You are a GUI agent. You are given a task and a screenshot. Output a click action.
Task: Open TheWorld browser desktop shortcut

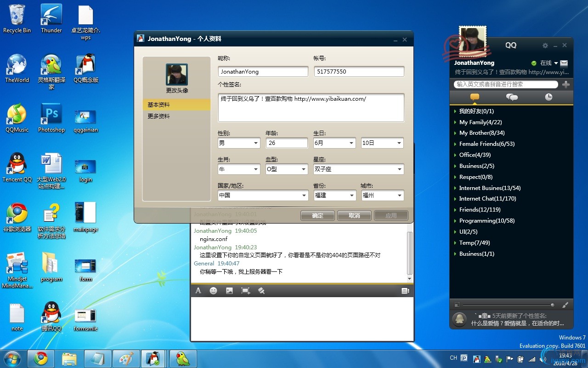pyautogui.click(x=17, y=69)
